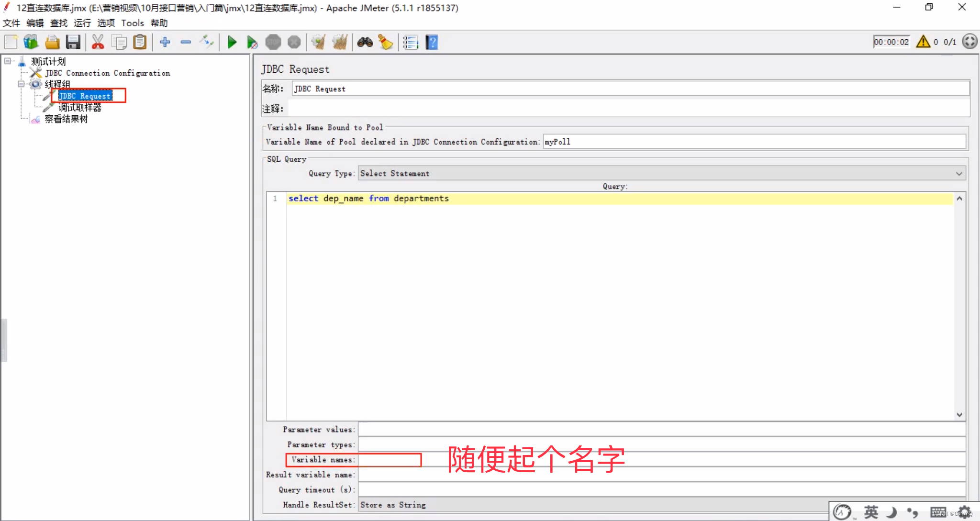
Task: Open the 文件 menu
Action: (x=11, y=22)
